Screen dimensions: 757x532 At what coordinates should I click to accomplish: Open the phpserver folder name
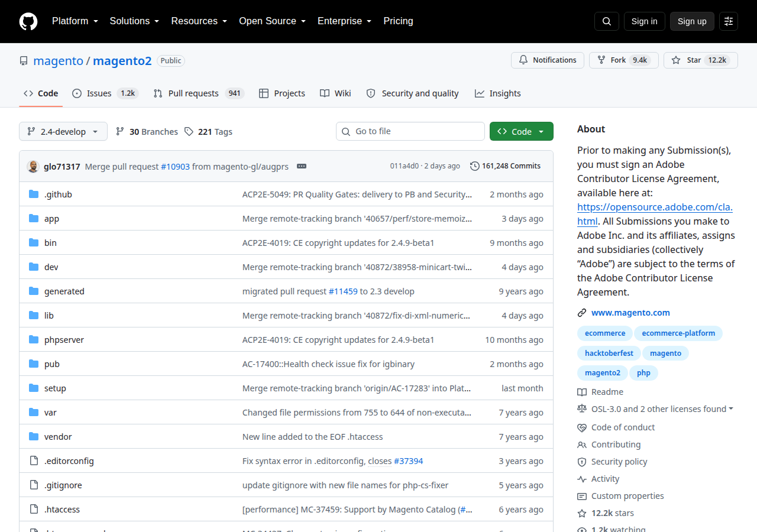(64, 340)
